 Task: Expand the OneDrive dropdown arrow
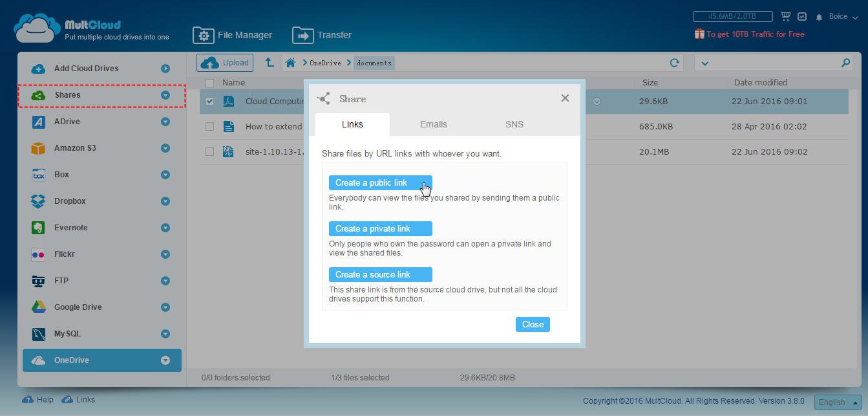tap(165, 360)
